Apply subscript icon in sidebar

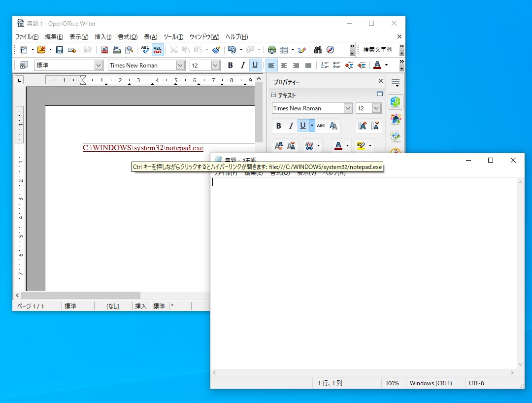coord(291,146)
